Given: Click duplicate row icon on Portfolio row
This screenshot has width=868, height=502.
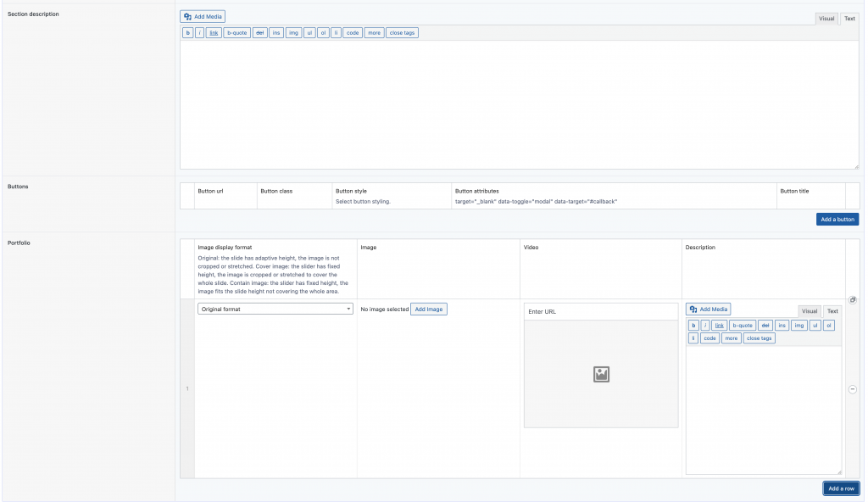Looking at the screenshot, I should [x=853, y=300].
